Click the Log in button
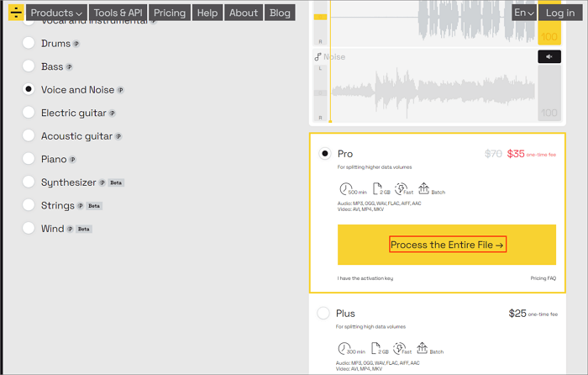588x375 pixels. 560,13
